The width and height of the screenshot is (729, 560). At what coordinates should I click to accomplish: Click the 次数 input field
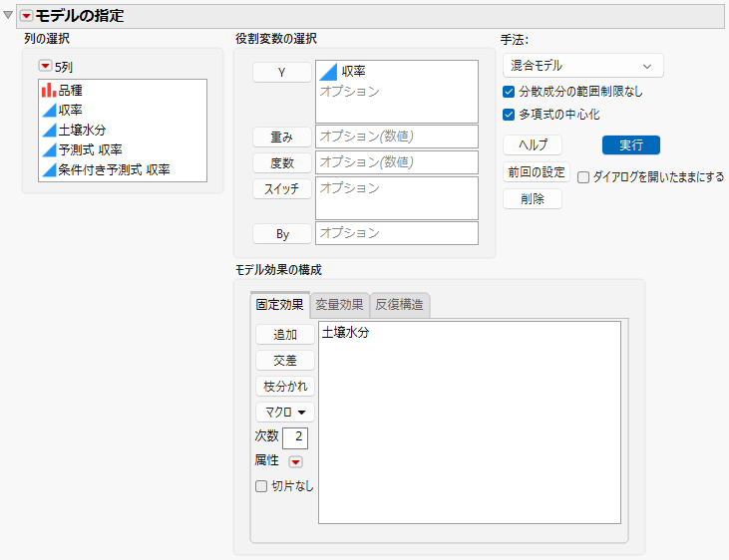[295, 437]
